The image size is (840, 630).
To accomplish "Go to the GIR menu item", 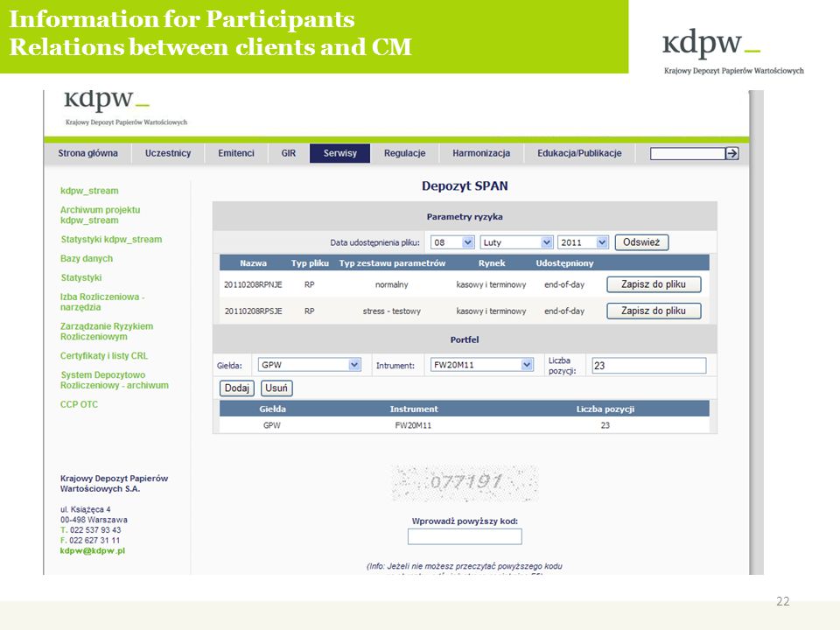I will 288,153.
